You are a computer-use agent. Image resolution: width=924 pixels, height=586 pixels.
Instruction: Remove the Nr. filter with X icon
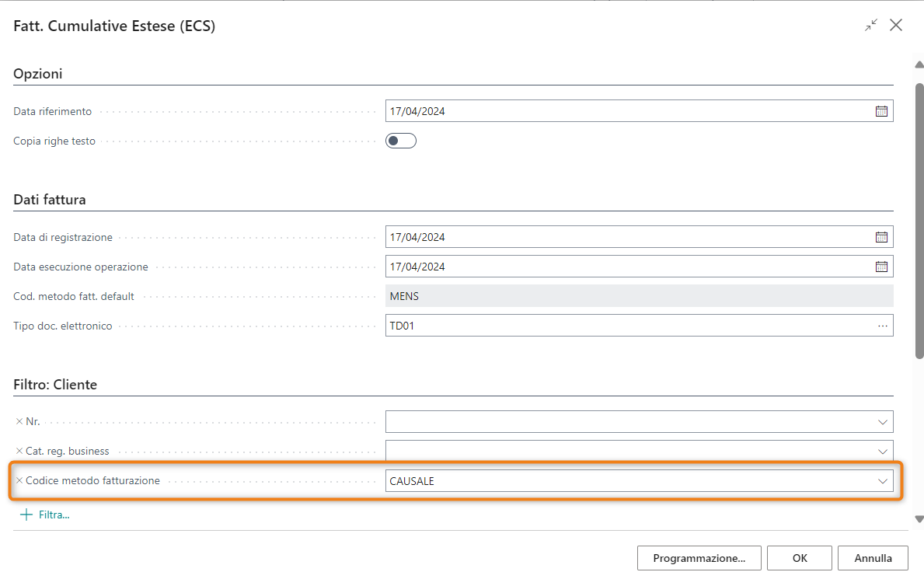[x=19, y=421]
